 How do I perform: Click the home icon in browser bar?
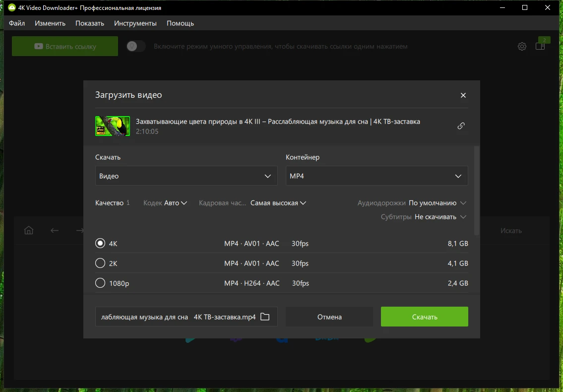pos(29,230)
